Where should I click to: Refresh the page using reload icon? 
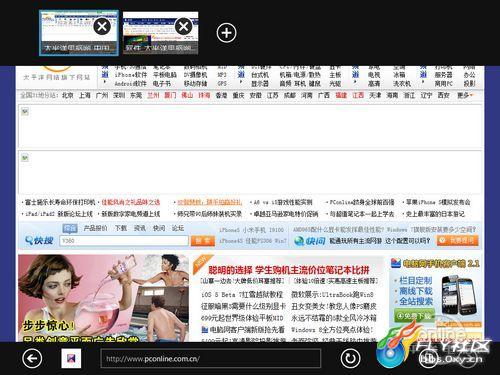[350, 358]
